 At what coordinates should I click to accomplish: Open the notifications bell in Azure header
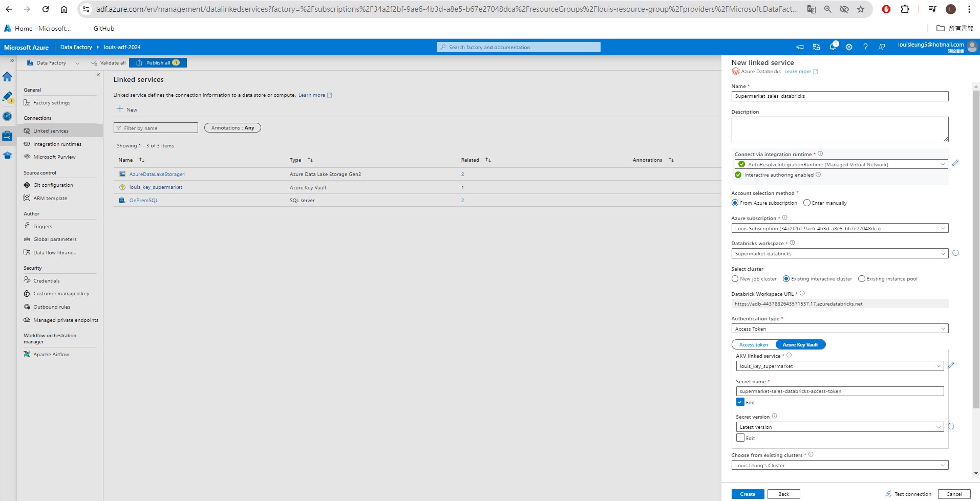click(x=832, y=47)
